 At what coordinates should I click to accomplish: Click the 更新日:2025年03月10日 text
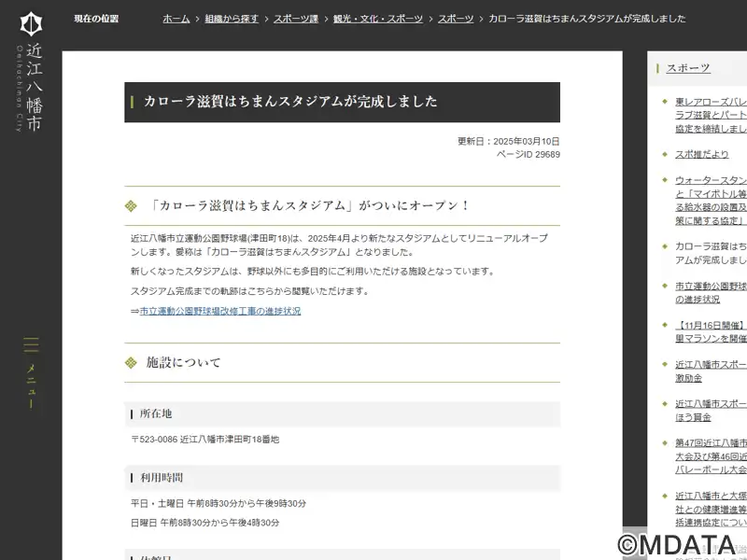[508, 142]
